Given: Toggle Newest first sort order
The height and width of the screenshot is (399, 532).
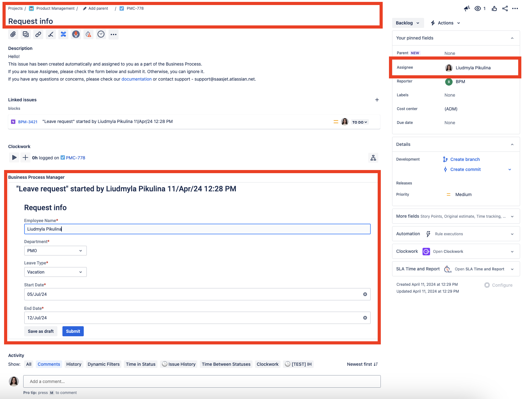Looking at the screenshot, I should point(362,364).
